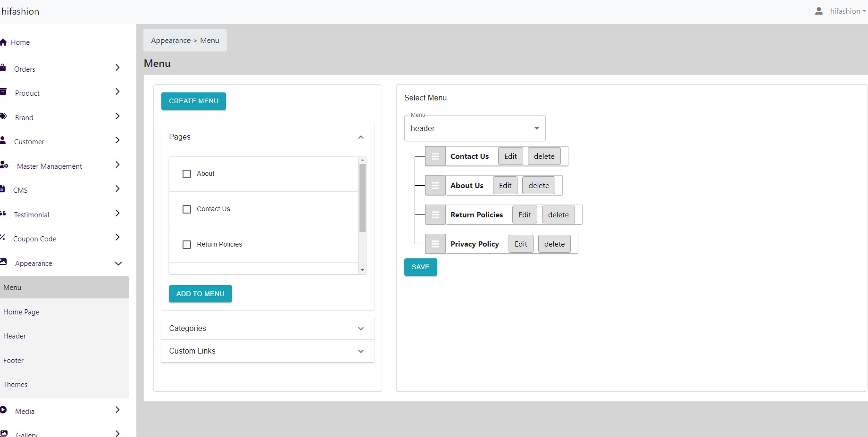Viewport: 868px width, 437px height.
Task: Click the Appearance breadcrumb link
Action: point(171,41)
